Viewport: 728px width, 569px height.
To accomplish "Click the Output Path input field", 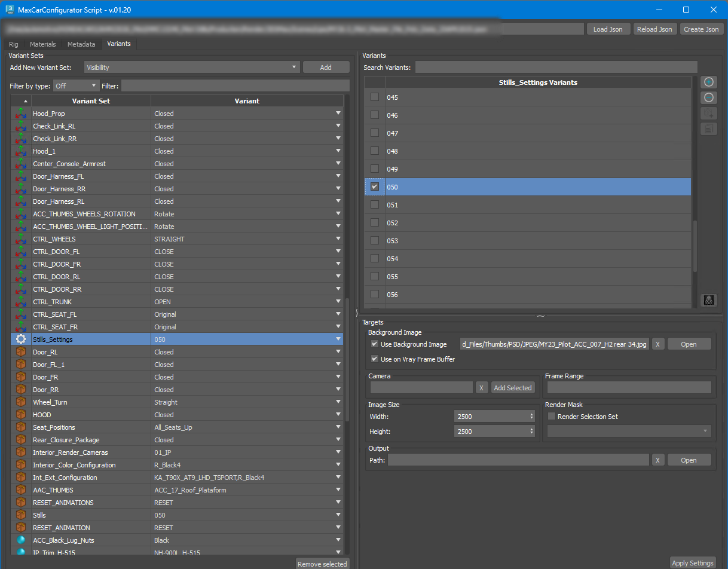I will [x=518, y=460].
